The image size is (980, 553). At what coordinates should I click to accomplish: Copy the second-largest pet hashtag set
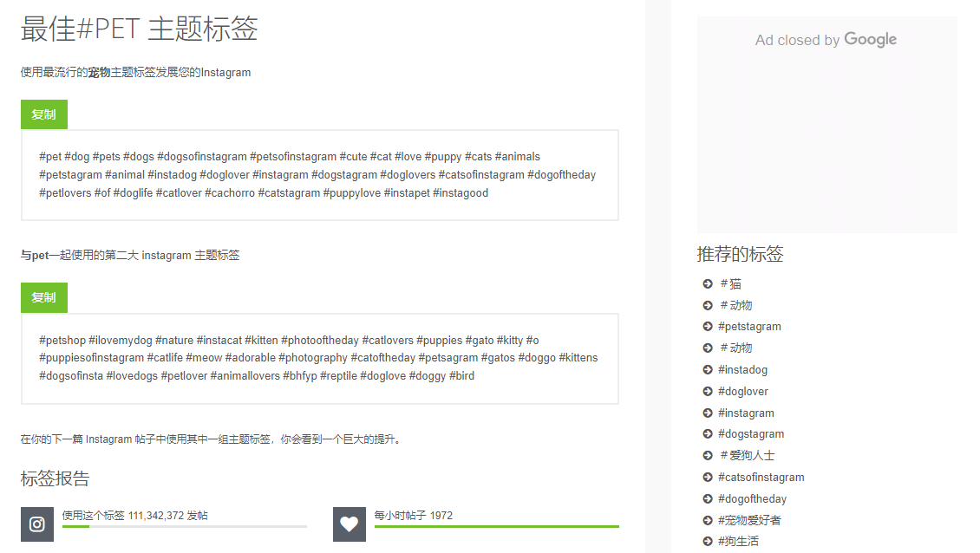43,297
